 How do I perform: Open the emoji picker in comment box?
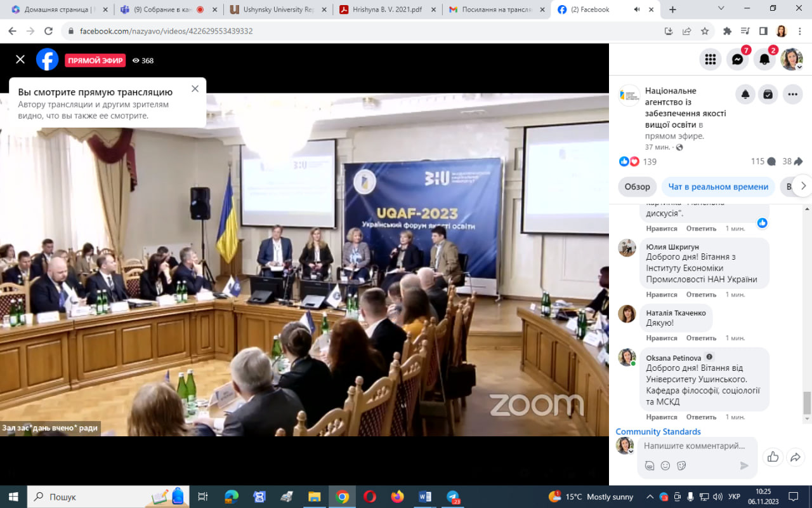click(665, 465)
